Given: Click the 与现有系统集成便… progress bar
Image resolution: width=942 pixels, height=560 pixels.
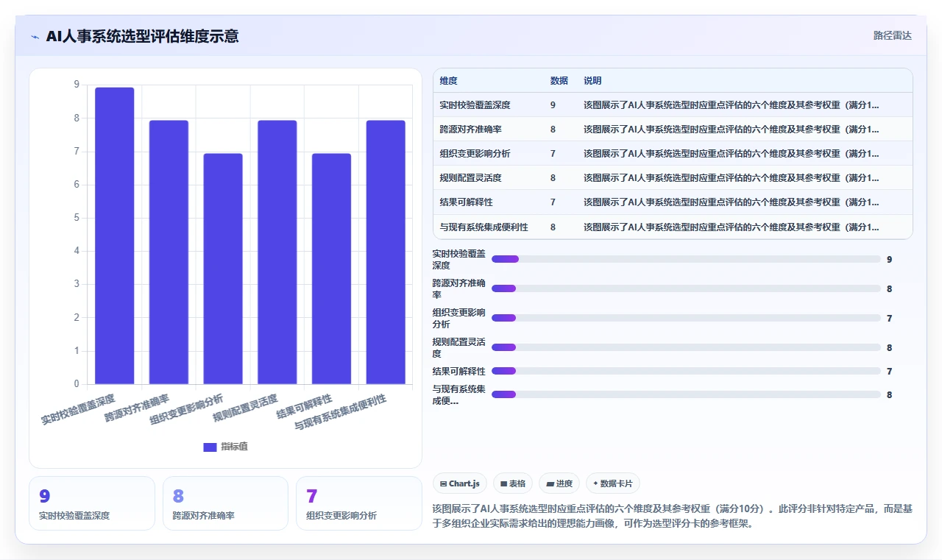Looking at the screenshot, I should coord(686,394).
